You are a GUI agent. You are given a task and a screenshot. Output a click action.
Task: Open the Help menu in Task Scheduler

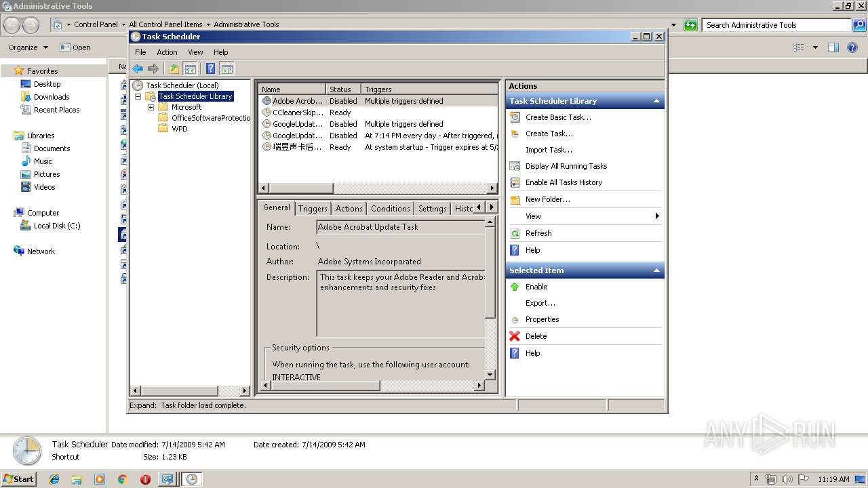(221, 52)
